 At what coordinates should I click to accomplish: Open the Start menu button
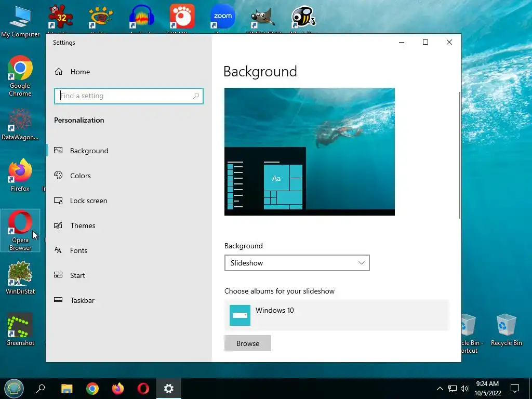click(14, 389)
